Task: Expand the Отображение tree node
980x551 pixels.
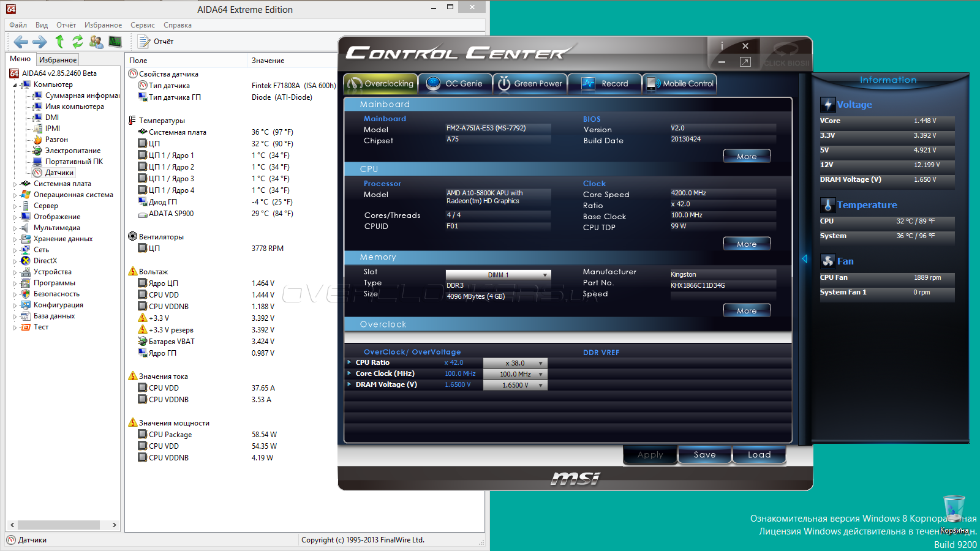Action: 15,217
